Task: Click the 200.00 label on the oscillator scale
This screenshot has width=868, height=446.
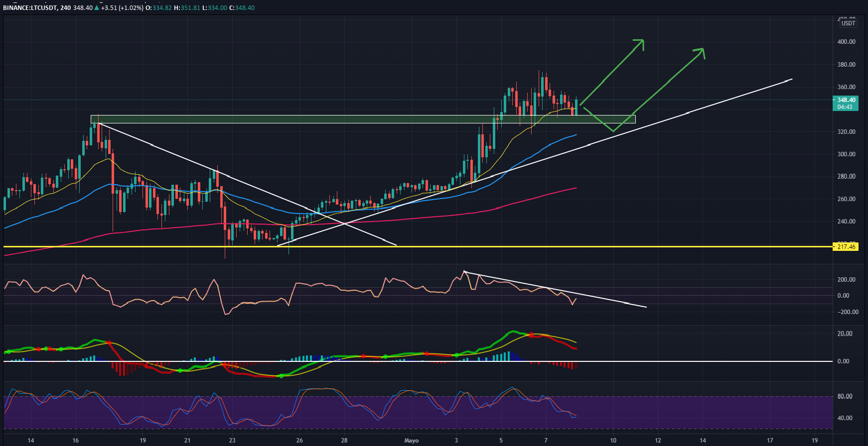Action: pyautogui.click(x=847, y=280)
